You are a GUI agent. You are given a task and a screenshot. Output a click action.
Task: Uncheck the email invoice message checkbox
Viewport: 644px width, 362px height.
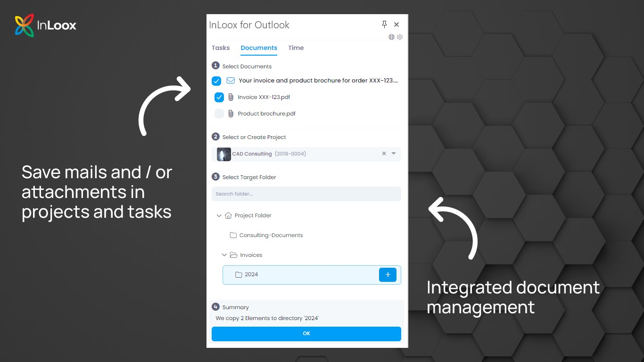point(216,81)
